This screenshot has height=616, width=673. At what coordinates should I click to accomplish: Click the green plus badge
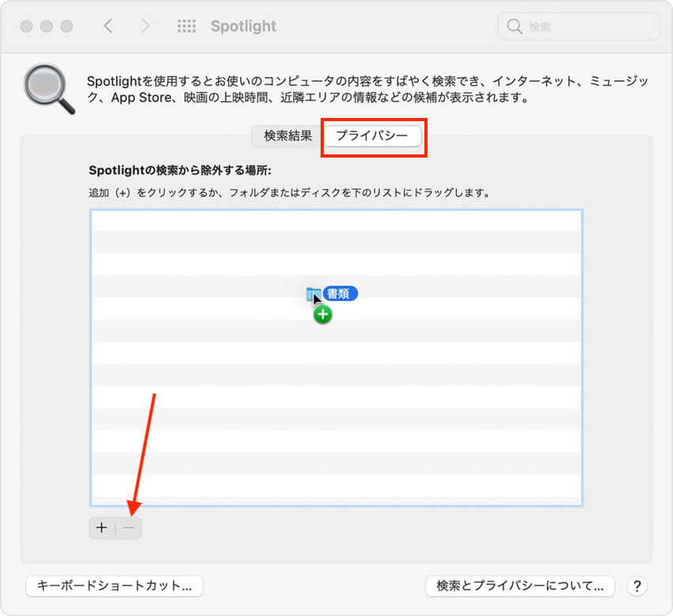[322, 314]
